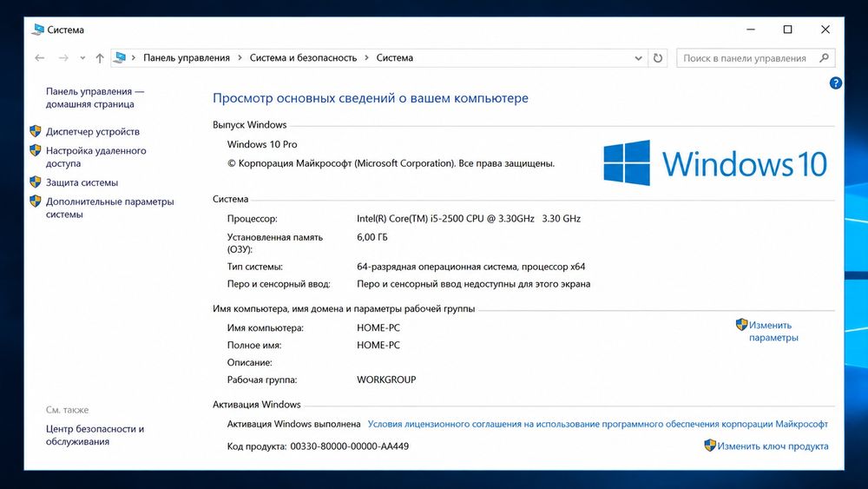Image resolution: width=868 pixels, height=489 pixels.
Task: Refresh the page with the reload icon
Action: click(x=658, y=57)
